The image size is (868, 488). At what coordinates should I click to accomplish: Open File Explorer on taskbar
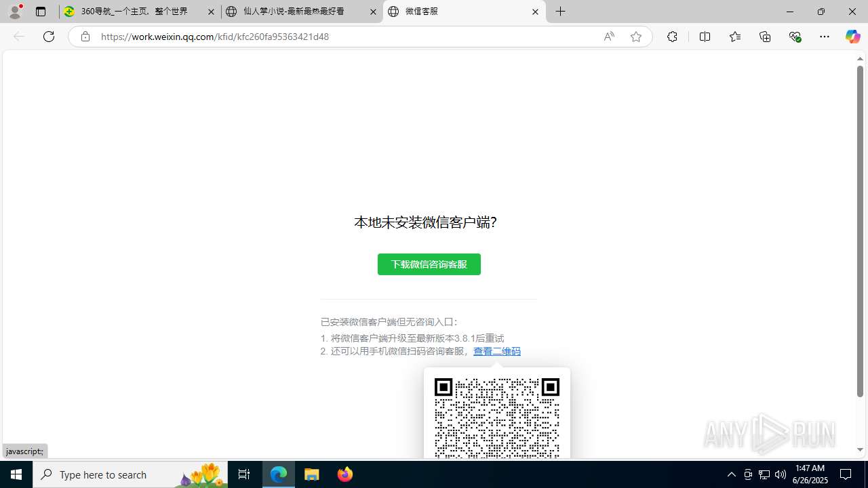click(312, 474)
